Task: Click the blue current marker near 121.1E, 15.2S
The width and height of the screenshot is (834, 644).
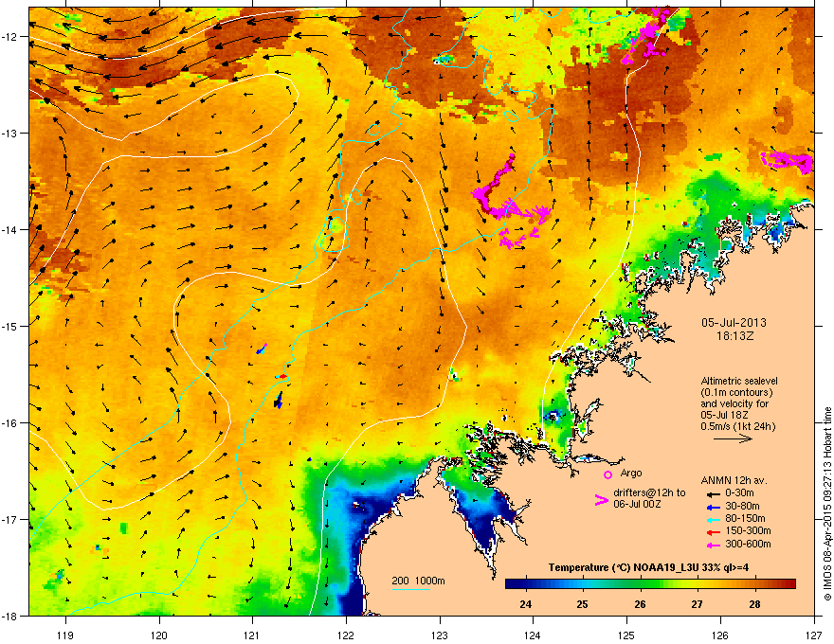Action: pyautogui.click(x=262, y=349)
